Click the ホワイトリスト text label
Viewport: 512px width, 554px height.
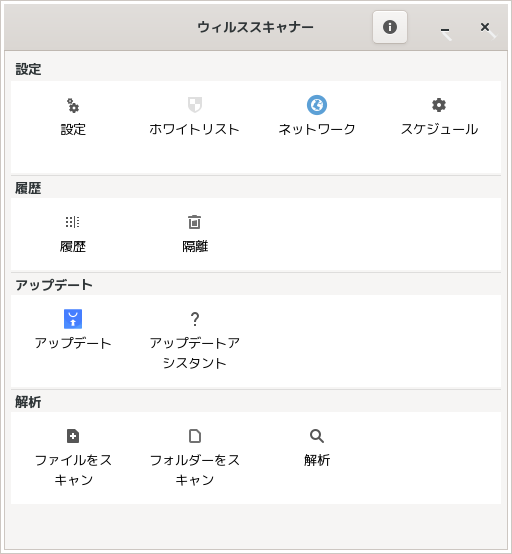194,129
